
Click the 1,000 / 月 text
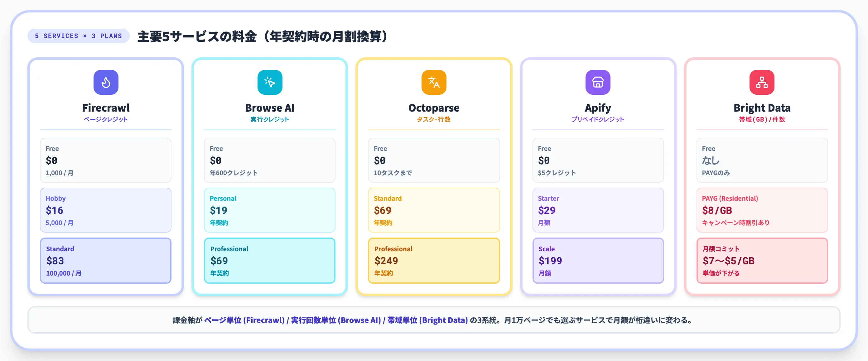pyautogui.click(x=59, y=173)
